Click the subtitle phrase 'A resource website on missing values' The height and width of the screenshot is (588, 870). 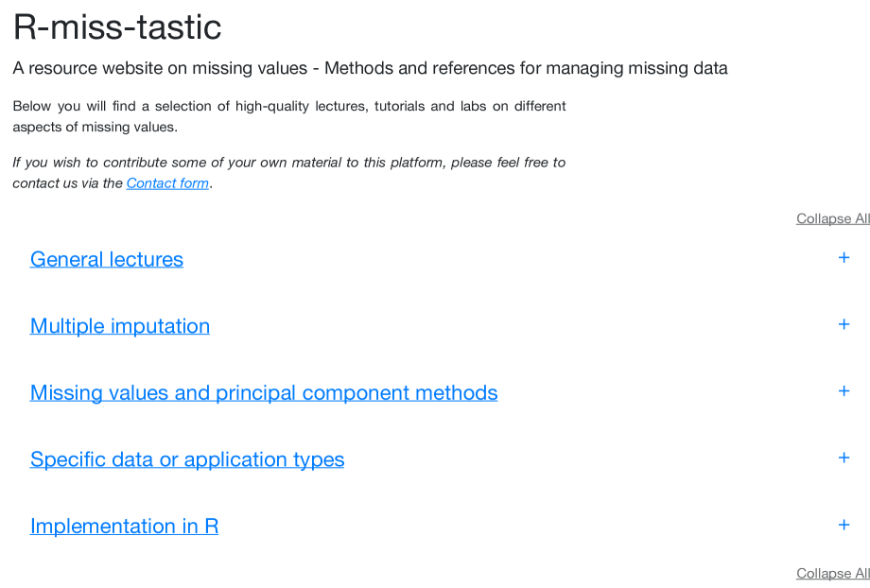160,68
